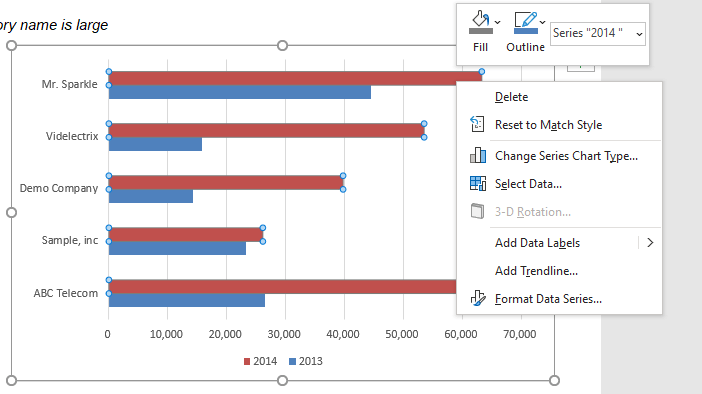Click the Mr. Sparkle category label
702x394 pixels.
click(x=69, y=84)
